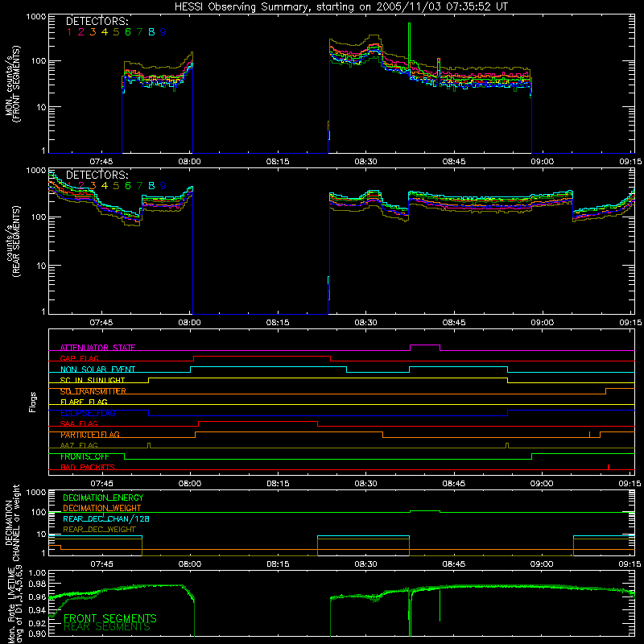Select orange detector 3 in front segments legend

coord(93,32)
